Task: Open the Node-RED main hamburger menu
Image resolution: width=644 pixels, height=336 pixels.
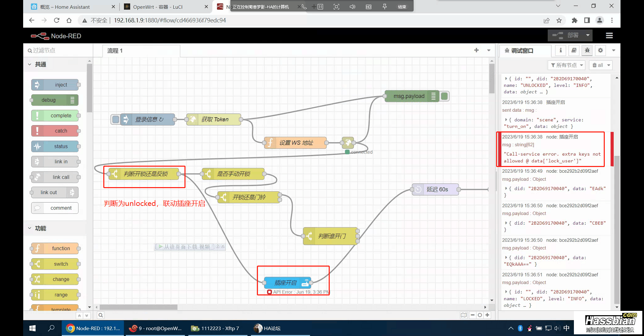Action: coord(609,36)
